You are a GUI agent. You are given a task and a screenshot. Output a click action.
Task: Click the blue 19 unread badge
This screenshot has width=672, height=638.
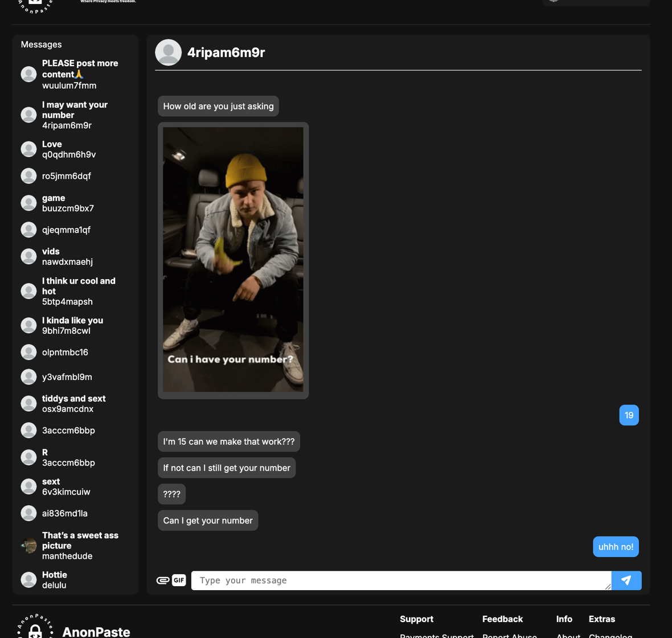click(629, 415)
